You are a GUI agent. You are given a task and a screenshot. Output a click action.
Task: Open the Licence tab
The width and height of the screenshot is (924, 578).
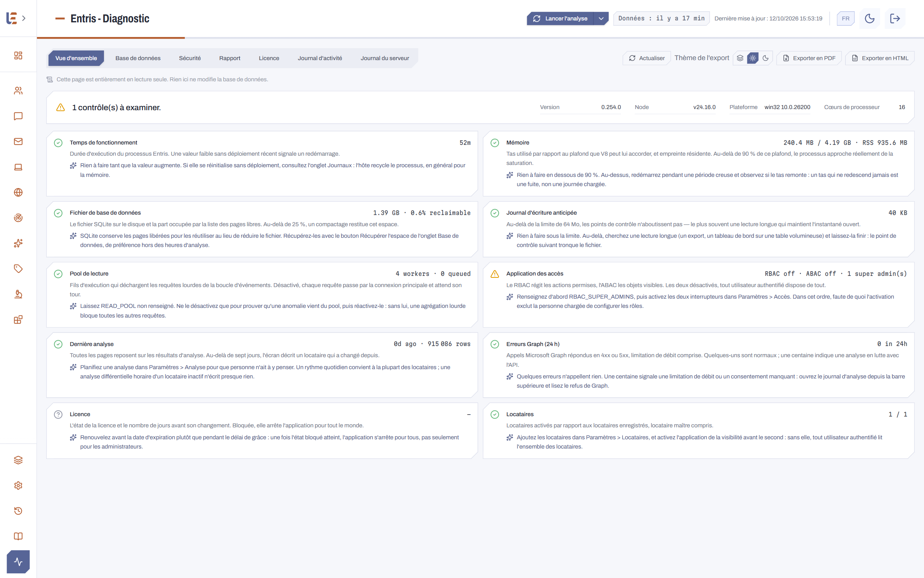pyautogui.click(x=269, y=58)
